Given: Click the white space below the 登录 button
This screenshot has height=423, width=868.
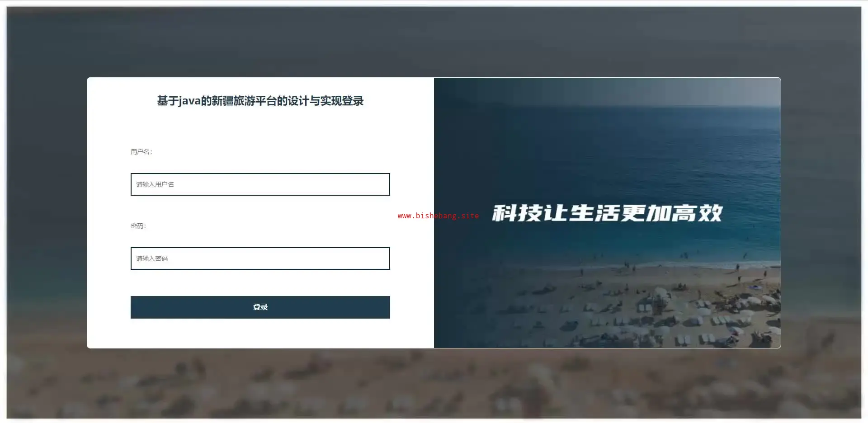Looking at the screenshot, I should tap(260, 333).
